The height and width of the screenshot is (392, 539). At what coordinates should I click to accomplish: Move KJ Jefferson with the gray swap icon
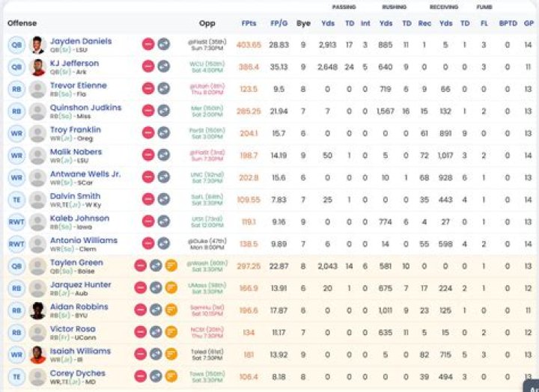coord(164,67)
